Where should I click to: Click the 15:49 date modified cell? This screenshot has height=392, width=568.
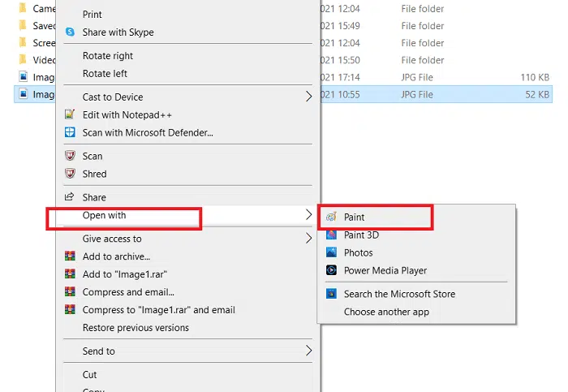click(340, 26)
